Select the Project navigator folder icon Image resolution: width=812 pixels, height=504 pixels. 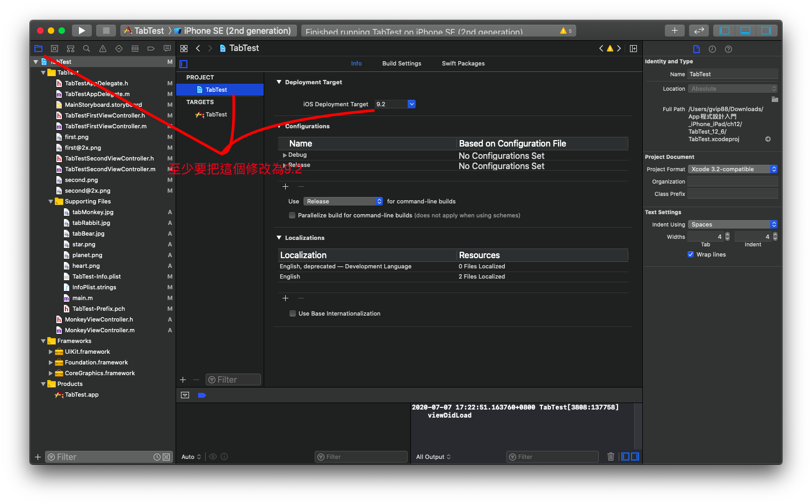pyautogui.click(x=38, y=48)
